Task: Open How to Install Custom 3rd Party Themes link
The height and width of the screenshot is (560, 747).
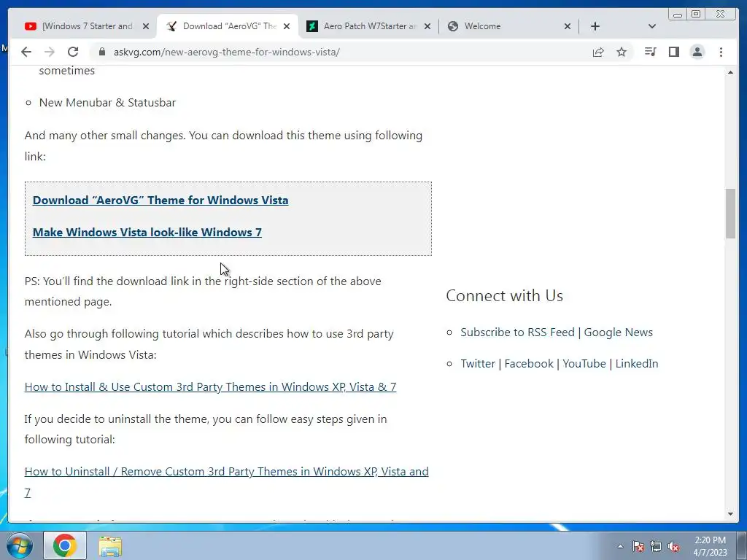Action: tap(210, 386)
